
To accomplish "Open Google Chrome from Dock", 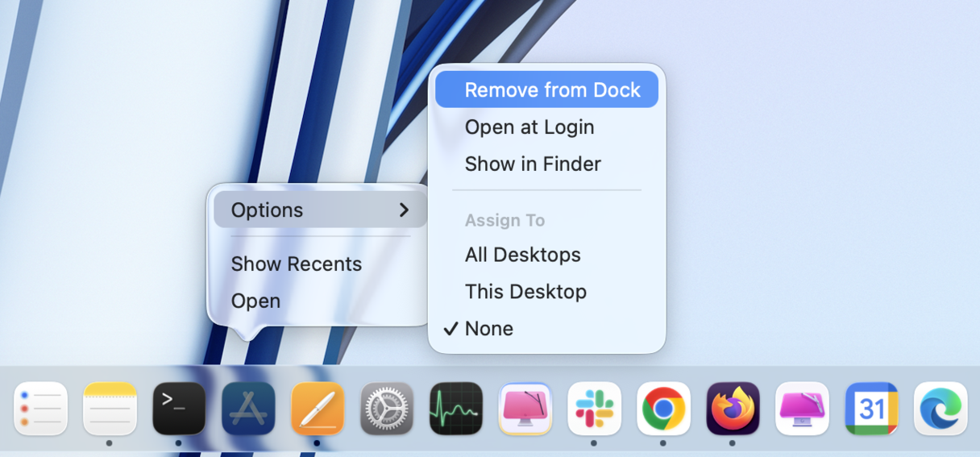I will 664,409.
